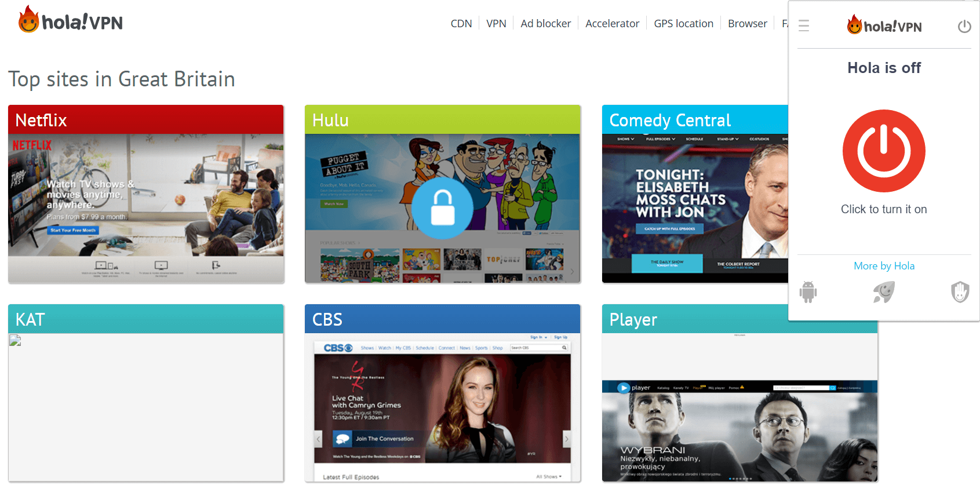The width and height of the screenshot is (980, 496).
Task: Open the Ad blocker menu item
Action: coord(545,24)
